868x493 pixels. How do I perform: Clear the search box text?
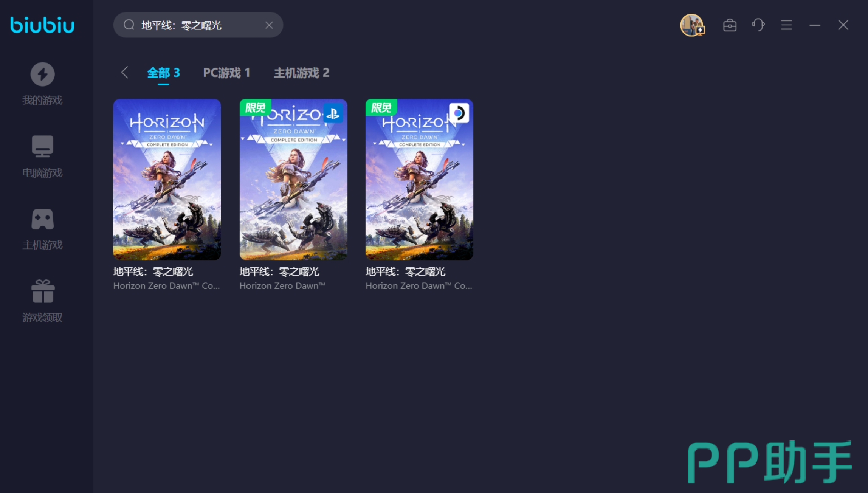click(x=269, y=25)
